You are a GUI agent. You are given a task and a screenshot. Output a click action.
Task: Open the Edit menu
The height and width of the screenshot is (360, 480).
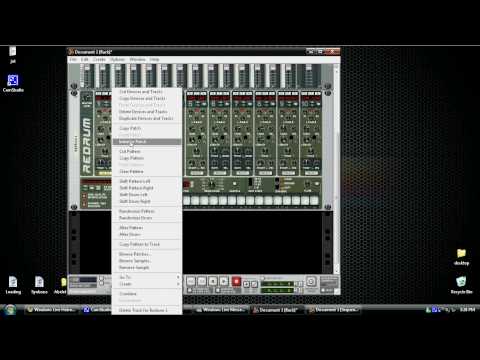[x=85, y=59]
